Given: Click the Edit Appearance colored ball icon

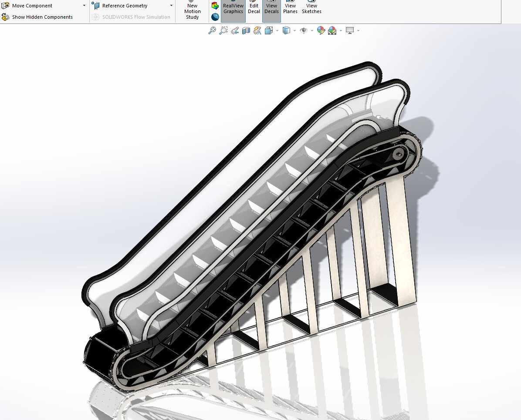Looking at the screenshot, I should click(x=321, y=30).
